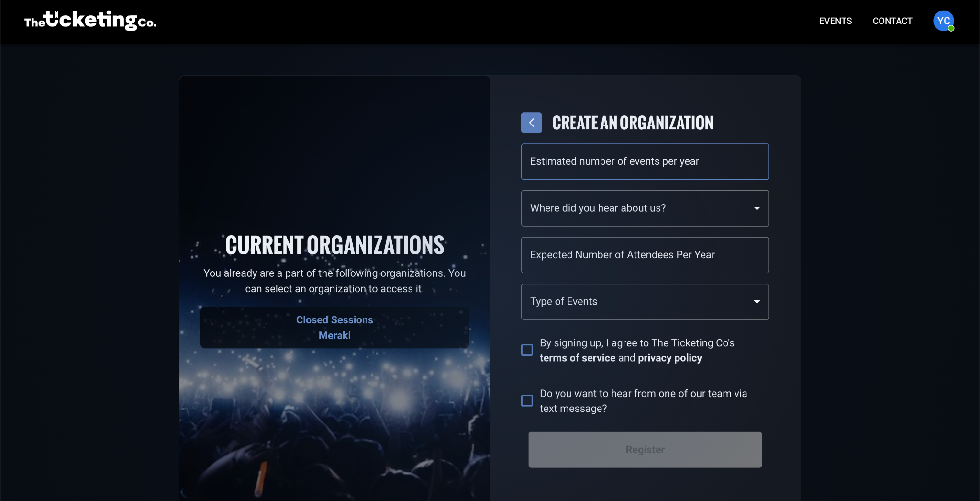
Task: Expand the Type of Events dropdown
Action: (x=645, y=302)
